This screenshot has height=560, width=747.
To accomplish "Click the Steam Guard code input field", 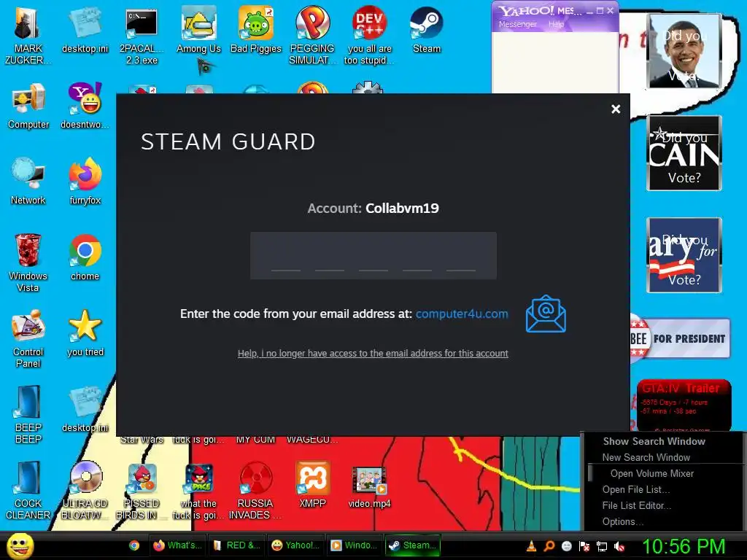I will (373, 256).
